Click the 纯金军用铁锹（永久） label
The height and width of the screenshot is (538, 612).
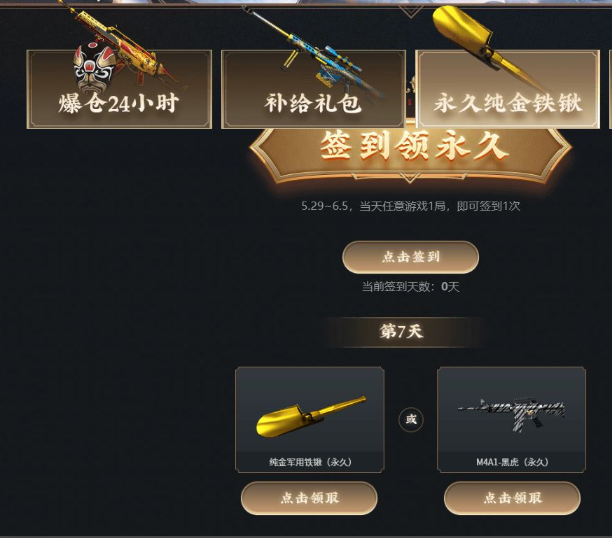click(x=310, y=462)
